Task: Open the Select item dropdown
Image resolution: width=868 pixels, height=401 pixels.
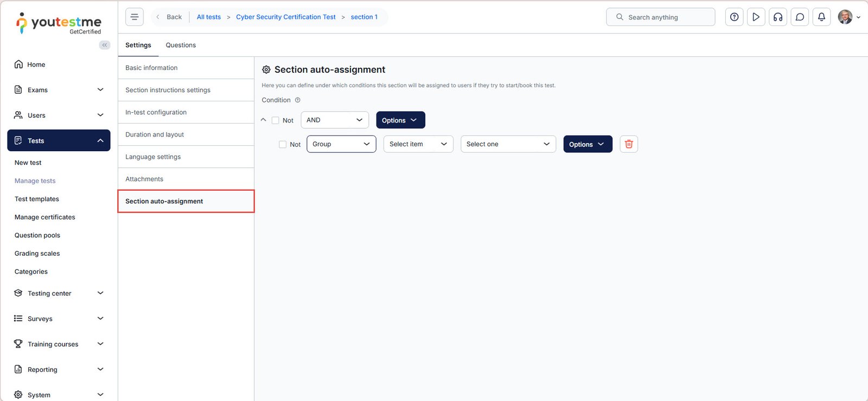Action: tap(418, 144)
